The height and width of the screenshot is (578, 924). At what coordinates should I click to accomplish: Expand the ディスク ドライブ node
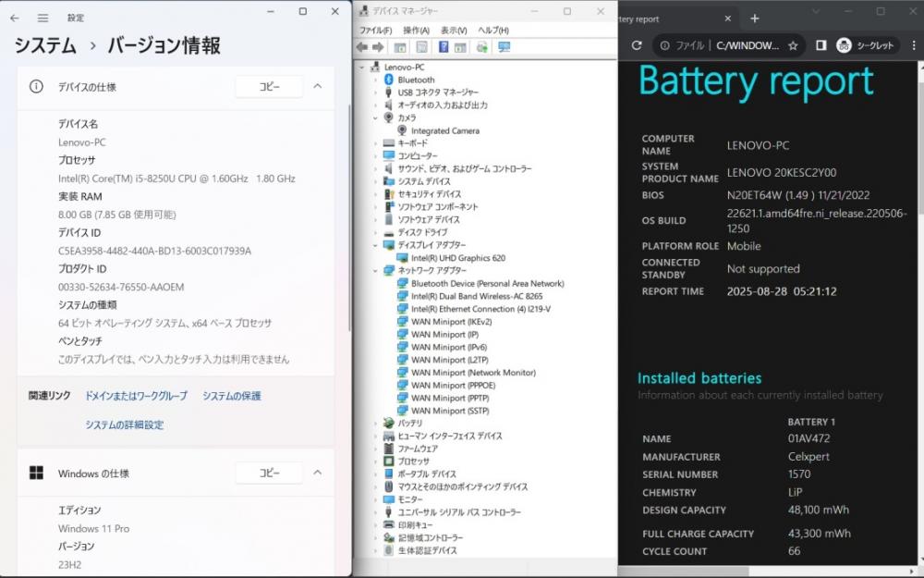[x=375, y=232]
